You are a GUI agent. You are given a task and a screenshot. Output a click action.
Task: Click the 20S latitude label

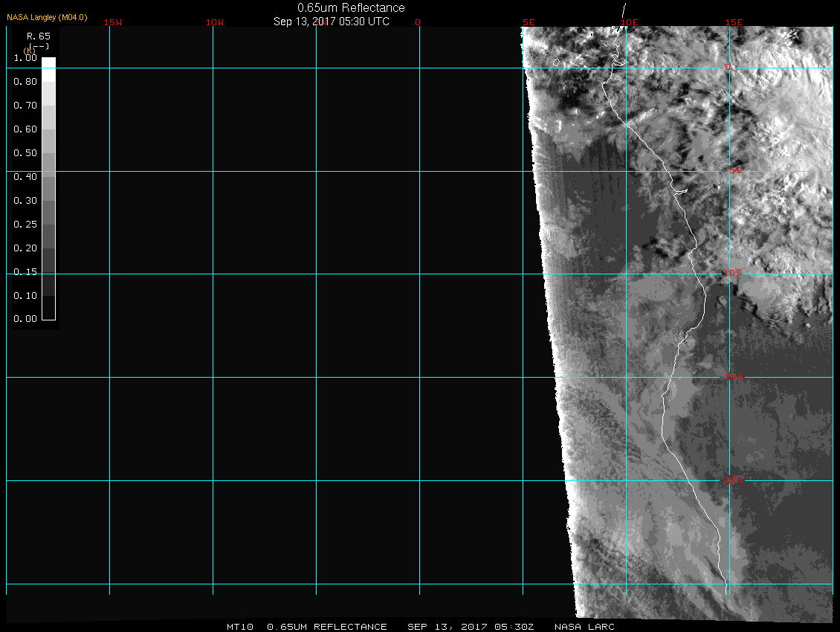[x=733, y=480]
